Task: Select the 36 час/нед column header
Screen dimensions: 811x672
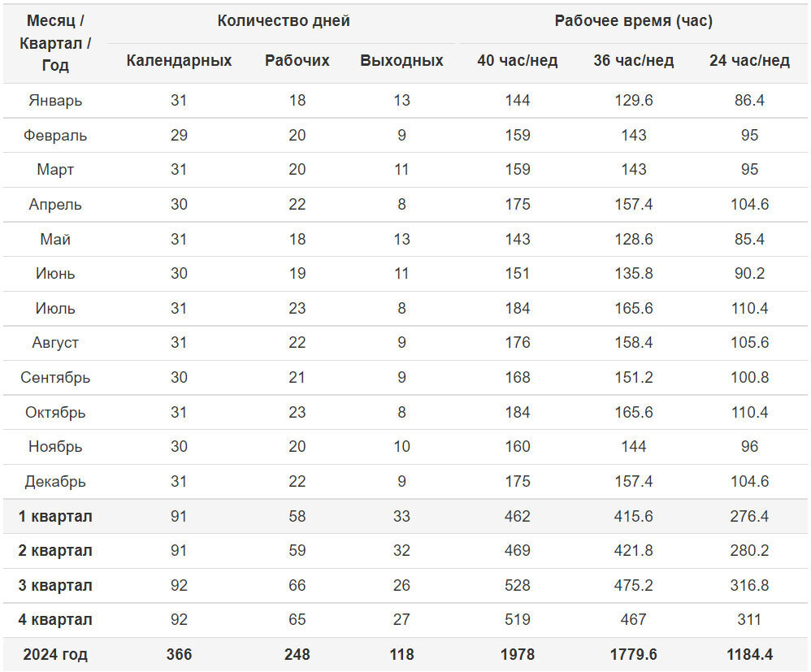Action: pos(634,60)
